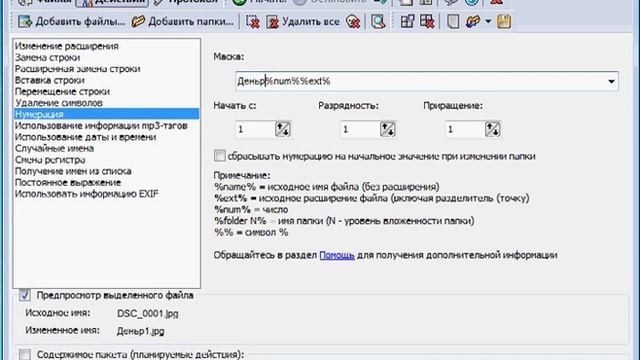Select Замена строки in the actions list
Image resolution: width=640 pixels, height=360 pixels.
point(106,58)
